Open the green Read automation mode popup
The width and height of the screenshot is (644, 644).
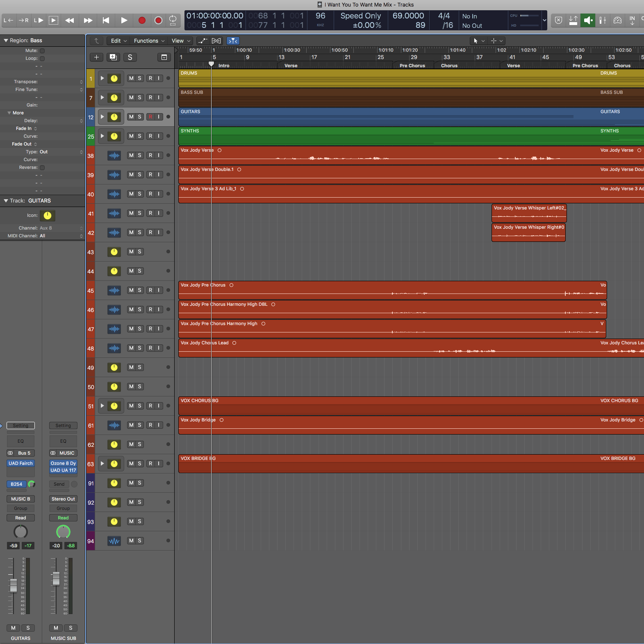tap(63, 518)
